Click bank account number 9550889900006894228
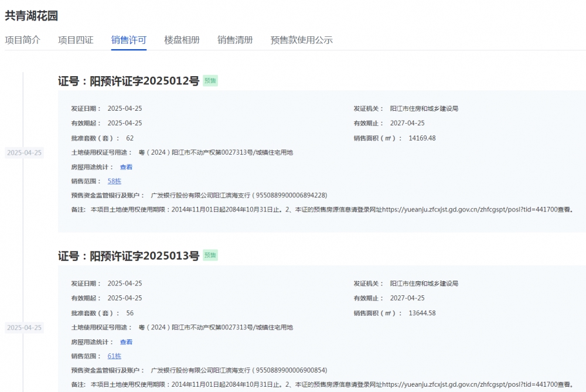 tap(291, 196)
